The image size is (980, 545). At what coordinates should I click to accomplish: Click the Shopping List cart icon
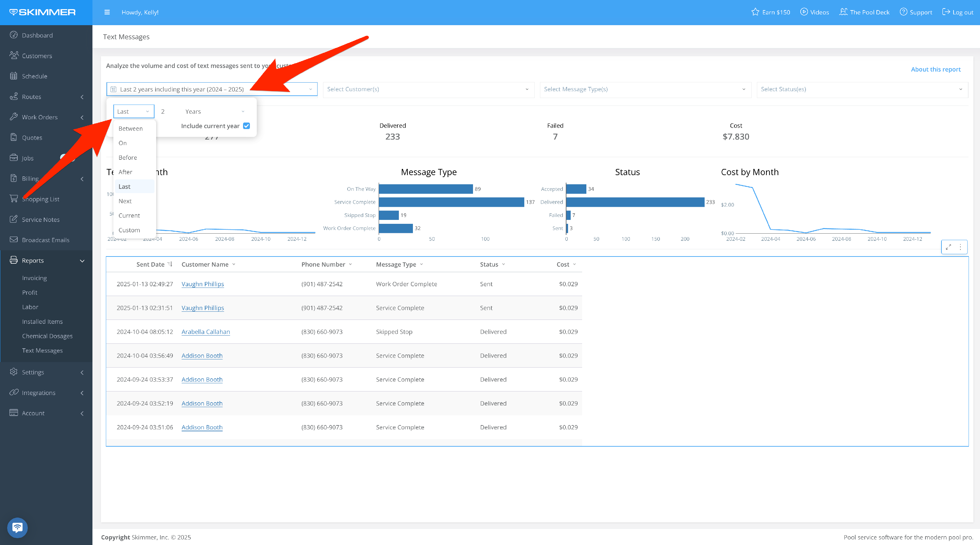(14, 199)
